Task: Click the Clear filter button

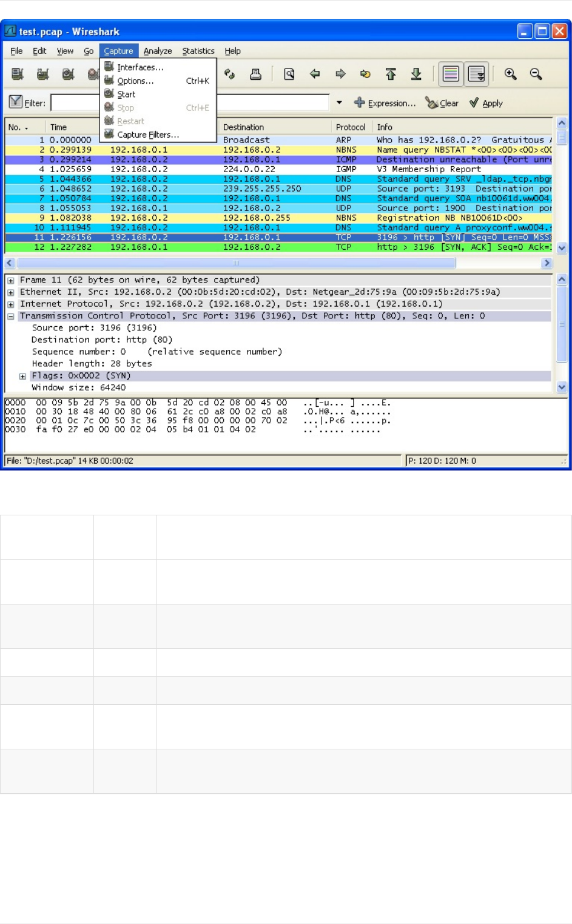Action: coord(442,103)
